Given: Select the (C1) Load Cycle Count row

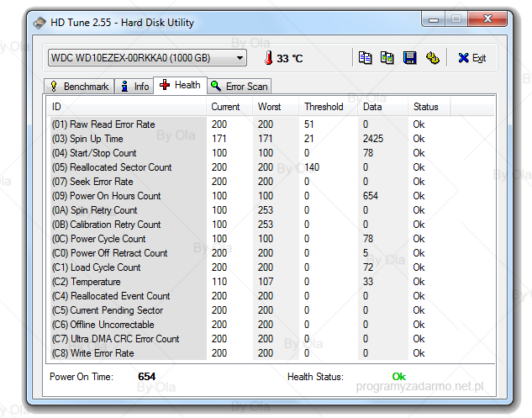Looking at the screenshot, I should click(271, 267).
